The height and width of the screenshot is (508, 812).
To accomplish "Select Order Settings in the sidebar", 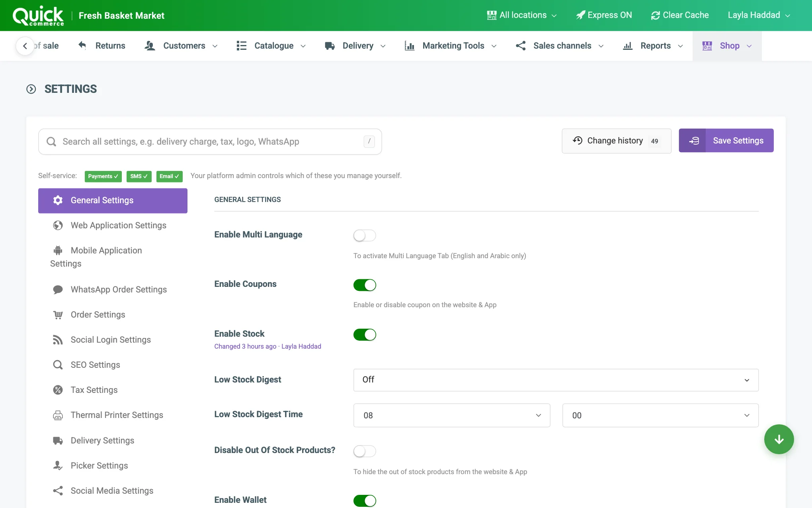I will (113, 315).
